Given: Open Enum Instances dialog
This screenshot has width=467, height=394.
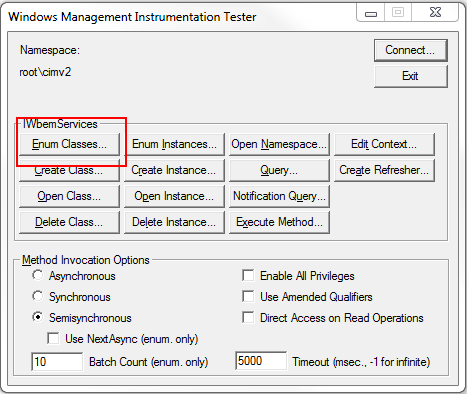Looking at the screenshot, I should pyautogui.click(x=174, y=144).
